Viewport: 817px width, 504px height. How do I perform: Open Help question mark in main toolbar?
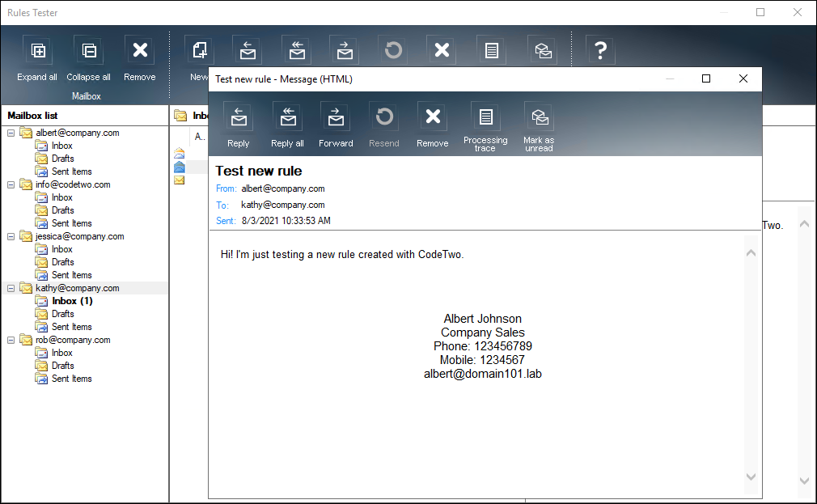[600, 50]
